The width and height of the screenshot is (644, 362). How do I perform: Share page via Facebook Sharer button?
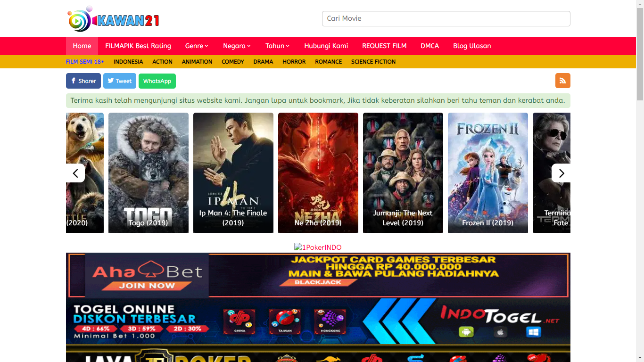[83, 81]
